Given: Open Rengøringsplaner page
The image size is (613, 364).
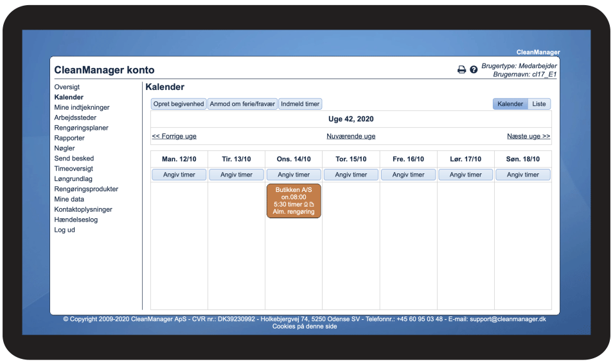Looking at the screenshot, I should coord(82,127).
